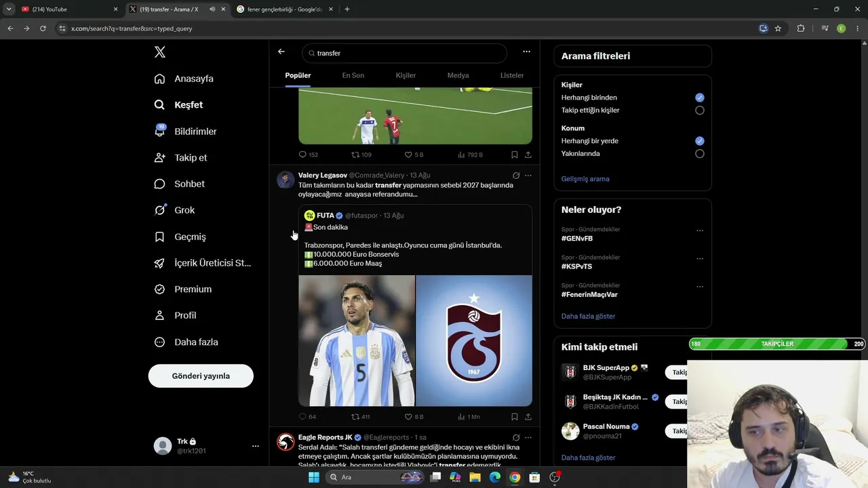Open the Trabzonspor logo image

[x=474, y=340]
